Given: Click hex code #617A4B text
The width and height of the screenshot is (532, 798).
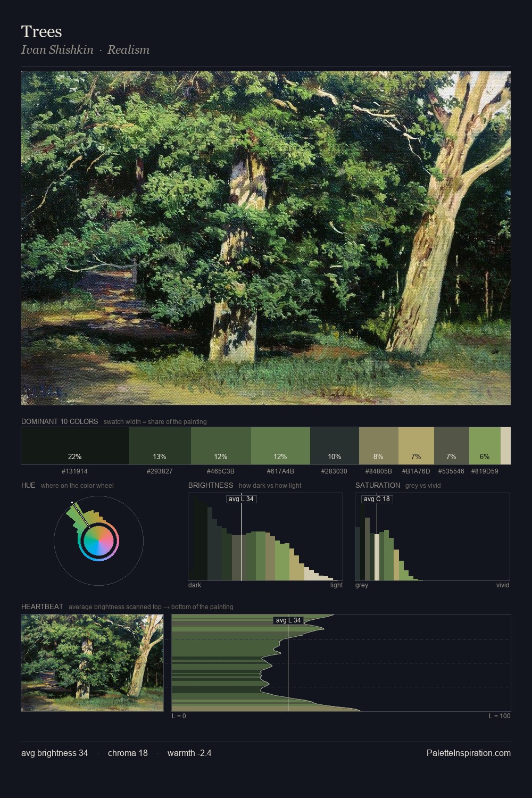Looking at the screenshot, I should [x=280, y=471].
